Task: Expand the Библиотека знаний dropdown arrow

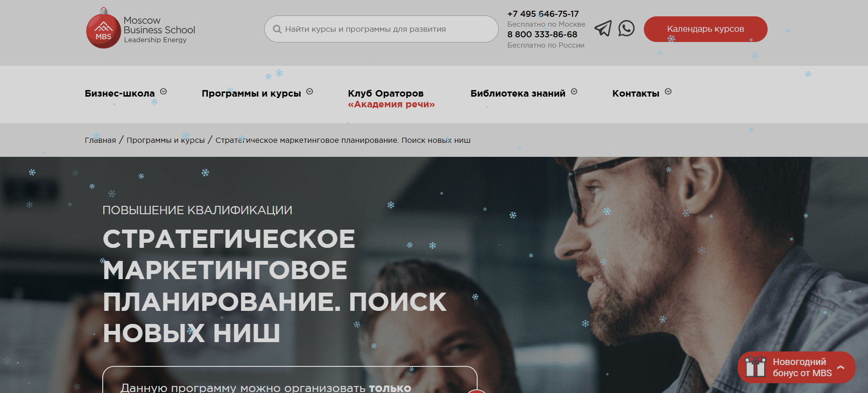Action: click(574, 91)
